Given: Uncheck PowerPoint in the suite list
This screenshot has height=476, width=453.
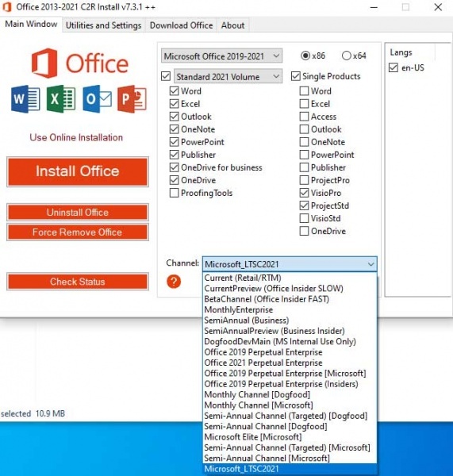Looking at the screenshot, I should click(174, 142).
